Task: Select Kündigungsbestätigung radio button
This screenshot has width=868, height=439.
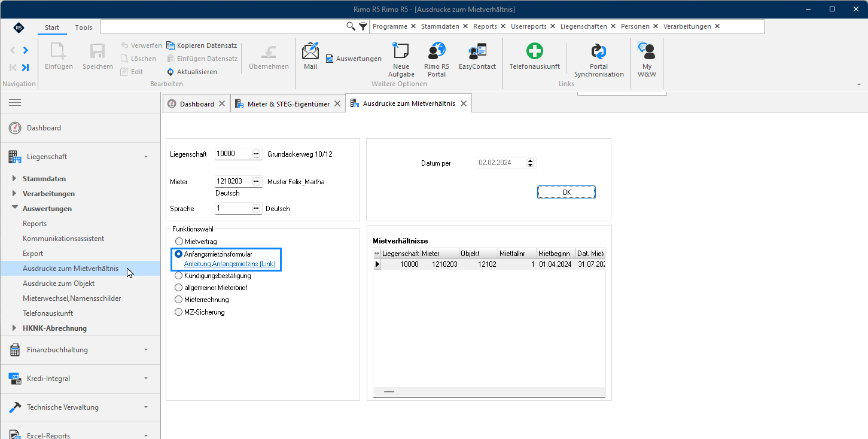Action: click(x=178, y=276)
